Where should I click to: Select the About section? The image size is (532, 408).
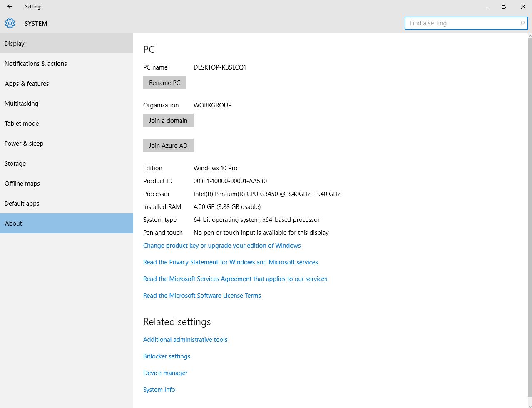67,223
